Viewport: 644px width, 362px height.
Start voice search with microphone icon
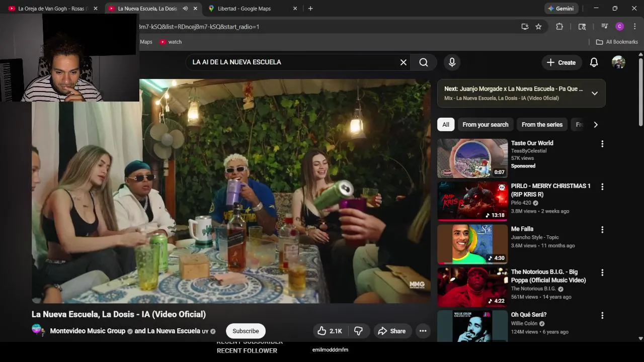pos(452,62)
